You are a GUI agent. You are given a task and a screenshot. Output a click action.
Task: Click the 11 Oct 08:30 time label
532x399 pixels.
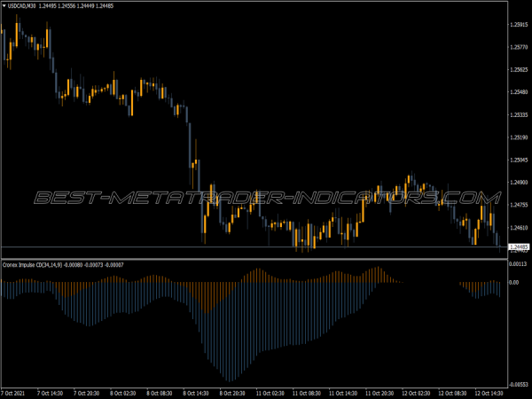pyautogui.click(x=307, y=393)
